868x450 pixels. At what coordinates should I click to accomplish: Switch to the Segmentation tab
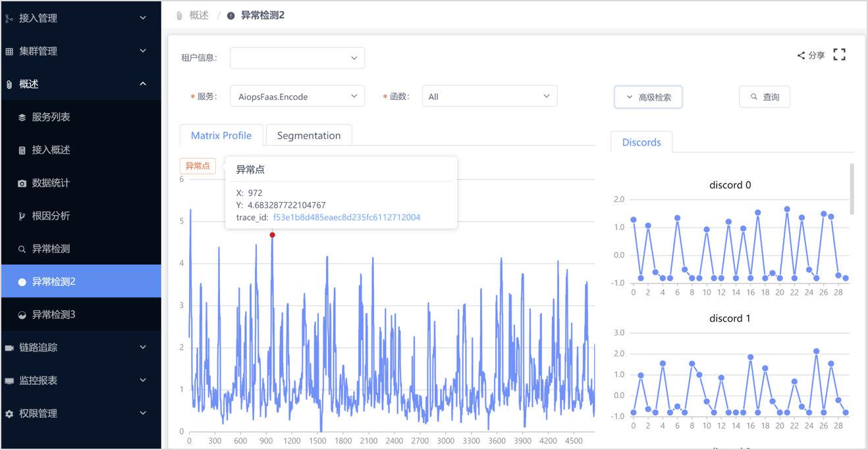309,136
